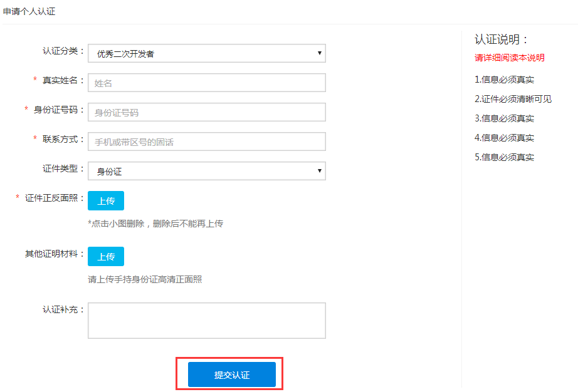
Task: Select instruction 4.信息必须真实
Action: point(504,138)
